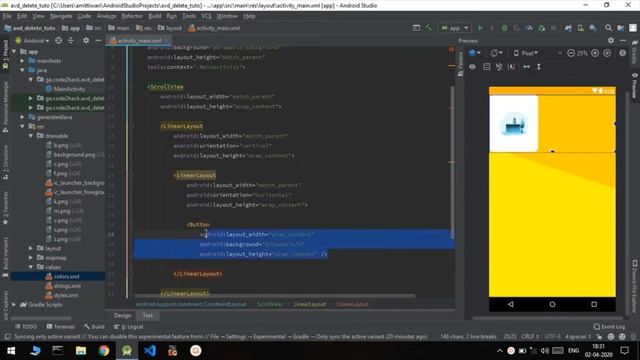The height and width of the screenshot is (360, 640).
Task: Open Chrome from the Windows taskbar
Action: tap(104, 351)
